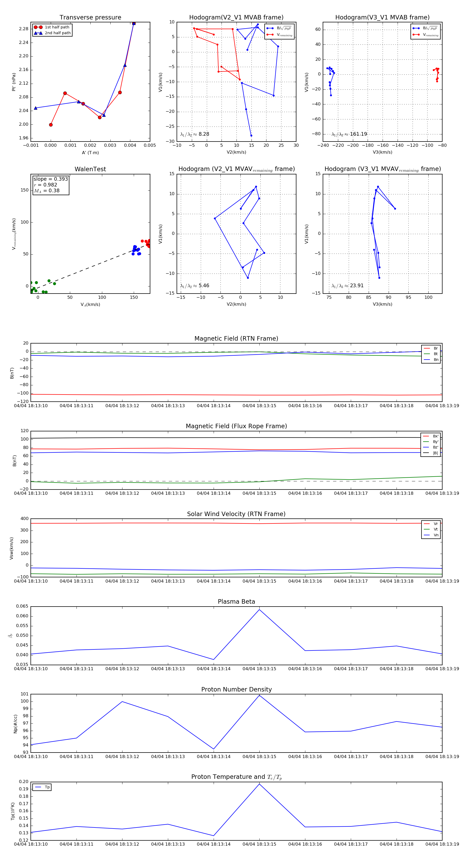Click the "Hodogram (V3_V1 MVAV remaining frame)" title
Image resolution: width=473 pixels, height=868 pixels.
(382, 169)
